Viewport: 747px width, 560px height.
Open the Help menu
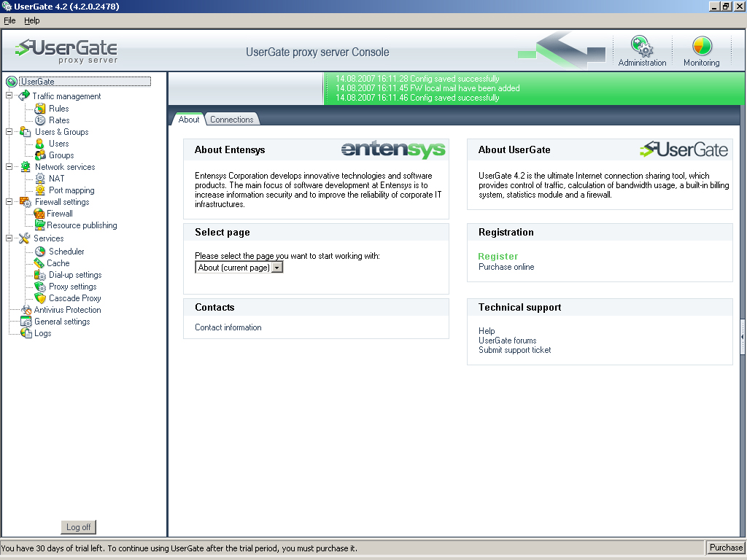(x=32, y=20)
